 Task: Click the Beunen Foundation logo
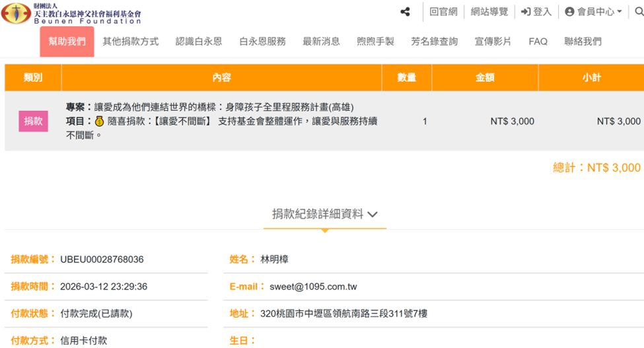point(71,13)
